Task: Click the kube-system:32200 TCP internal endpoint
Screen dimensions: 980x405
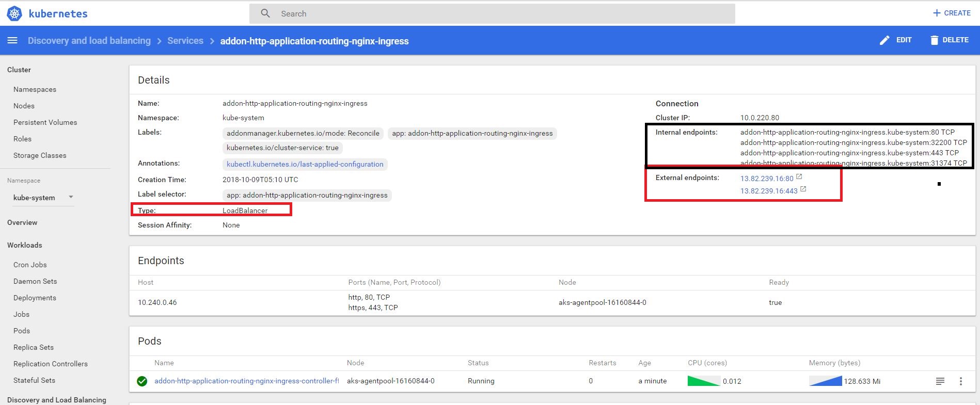Action: tap(853, 142)
